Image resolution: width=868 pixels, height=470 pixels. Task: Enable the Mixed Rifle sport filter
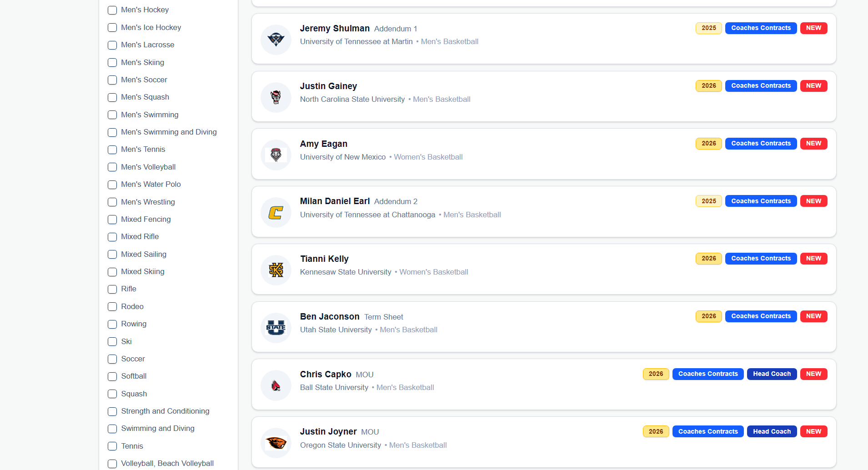112,237
